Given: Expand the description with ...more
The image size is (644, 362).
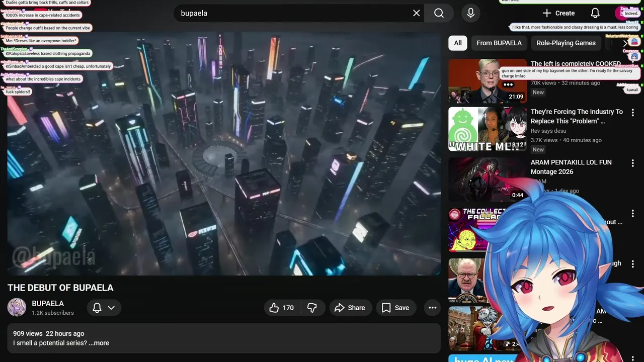Looking at the screenshot, I should [x=99, y=343].
